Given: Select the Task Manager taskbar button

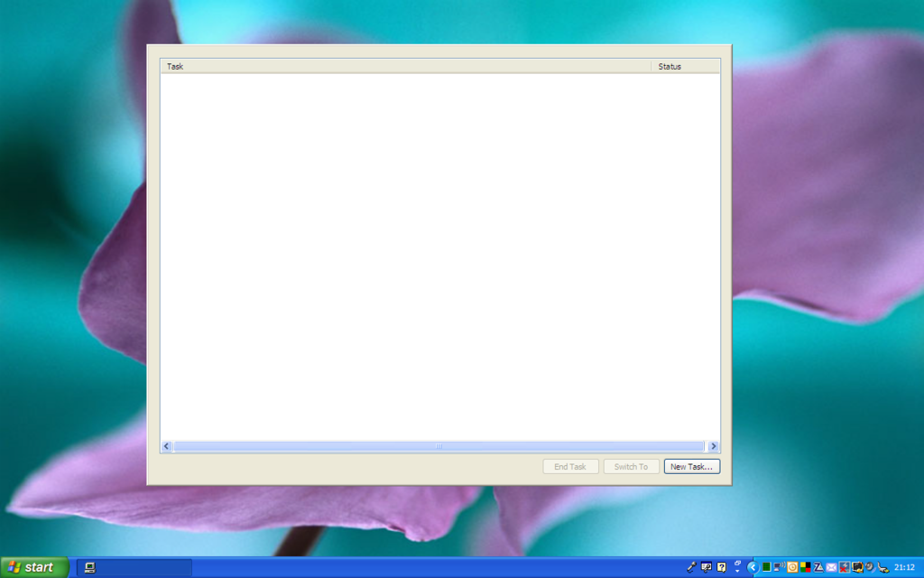Looking at the screenshot, I should click(x=134, y=567).
